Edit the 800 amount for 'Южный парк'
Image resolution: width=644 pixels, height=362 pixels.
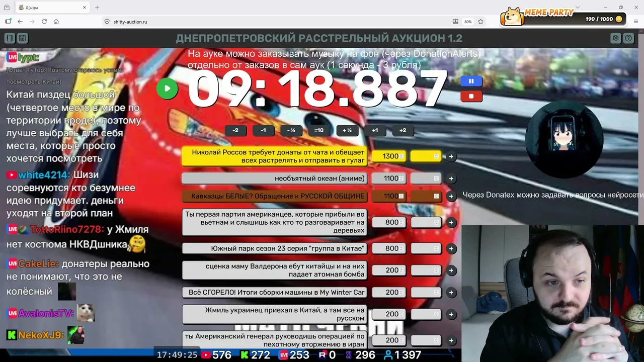point(388,248)
